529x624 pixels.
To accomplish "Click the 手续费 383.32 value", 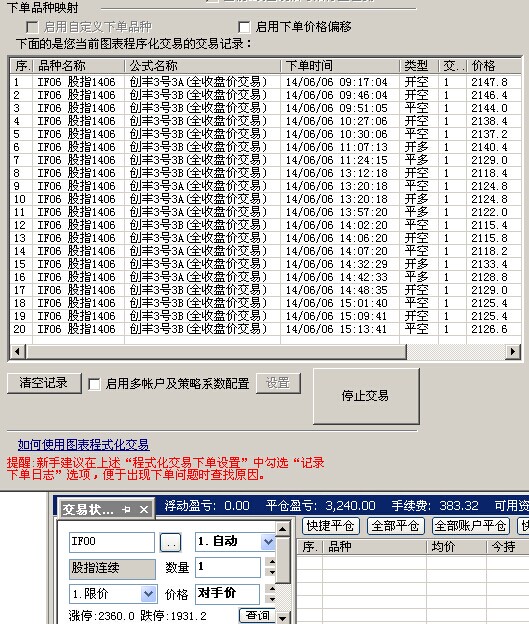I will [459, 506].
